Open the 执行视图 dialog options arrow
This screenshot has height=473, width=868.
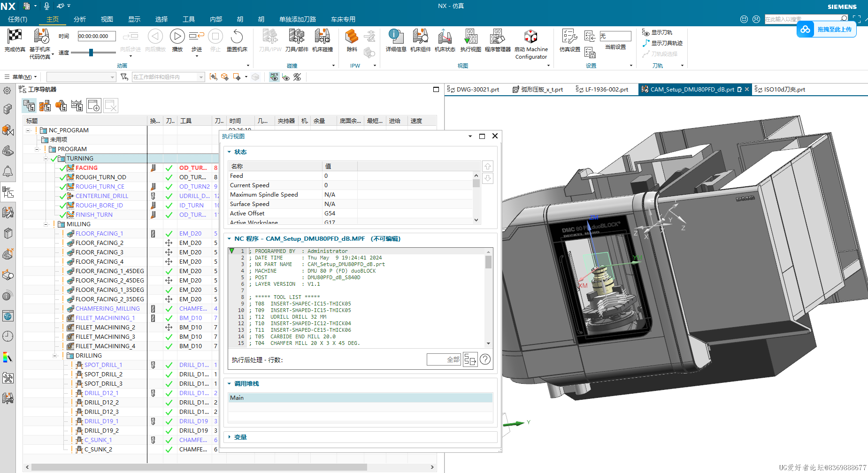[470, 136]
